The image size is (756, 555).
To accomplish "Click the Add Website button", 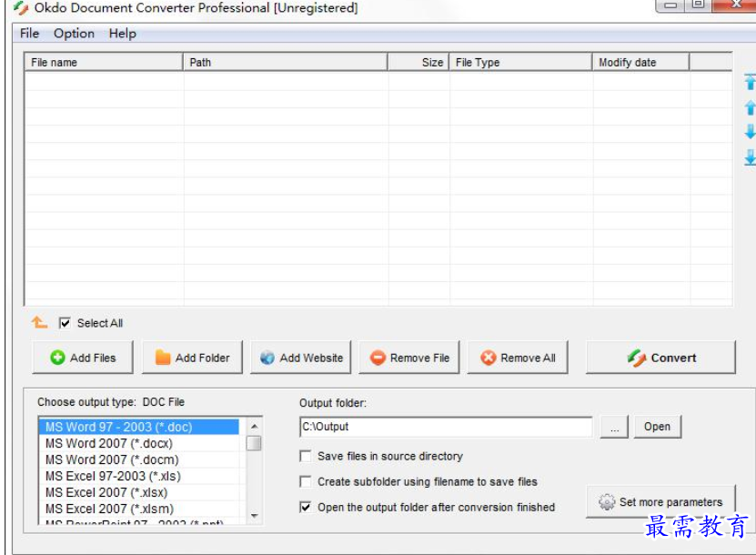I will pos(301,358).
